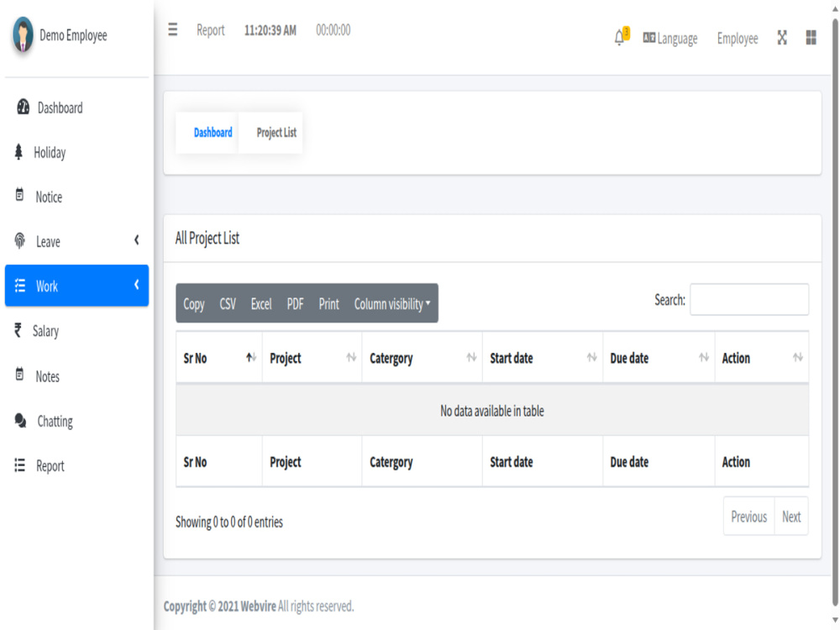This screenshot has height=630, width=840.
Task: Focus the Search input field
Action: [x=749, y=300]
